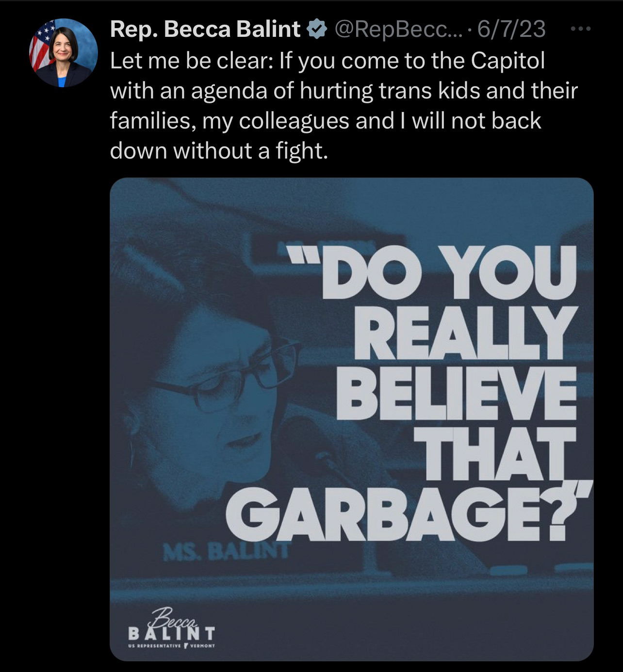Viewport: 623px width, 672px height.
Task: Click the 'MS. BALINT' nameplate in image
Action: pos(226,551)
